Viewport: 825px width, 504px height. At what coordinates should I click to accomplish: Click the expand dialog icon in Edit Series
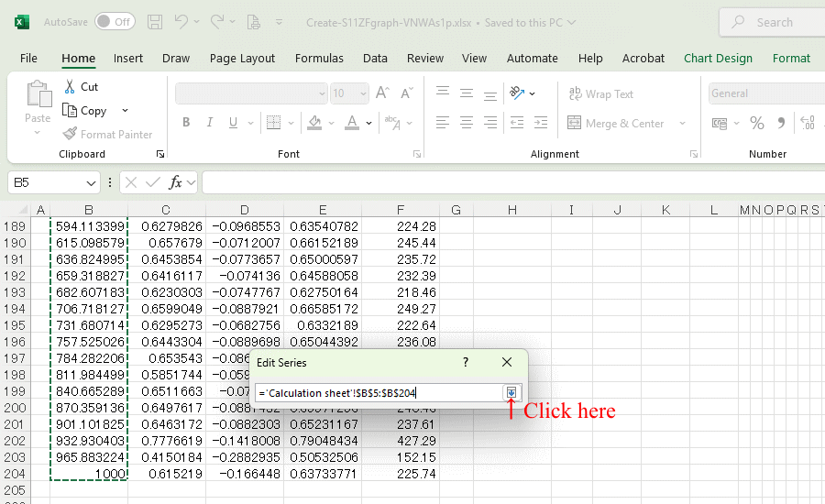click(511, 392)
